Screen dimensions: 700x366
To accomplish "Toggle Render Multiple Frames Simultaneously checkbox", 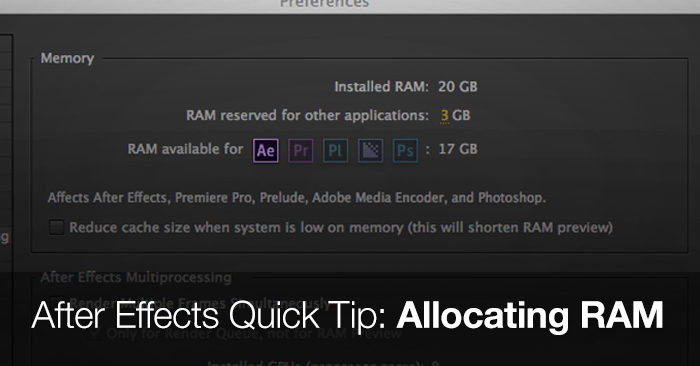I will 56,302.
